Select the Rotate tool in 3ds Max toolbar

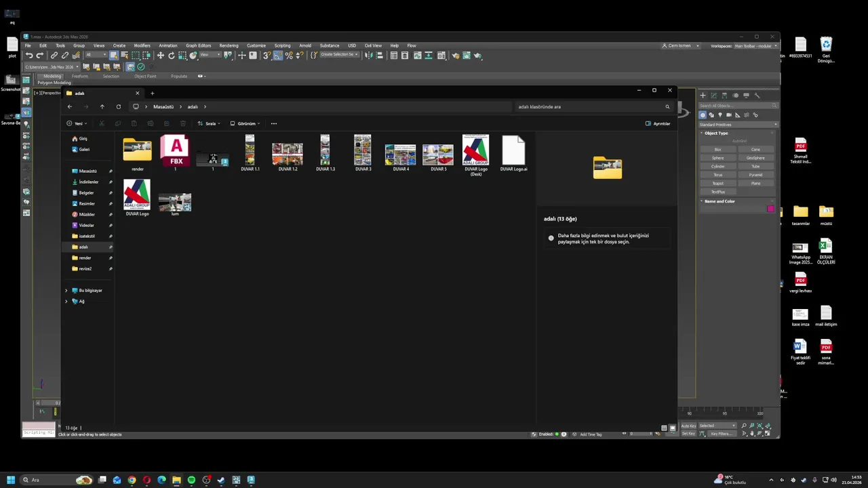(x=172, y=56)
